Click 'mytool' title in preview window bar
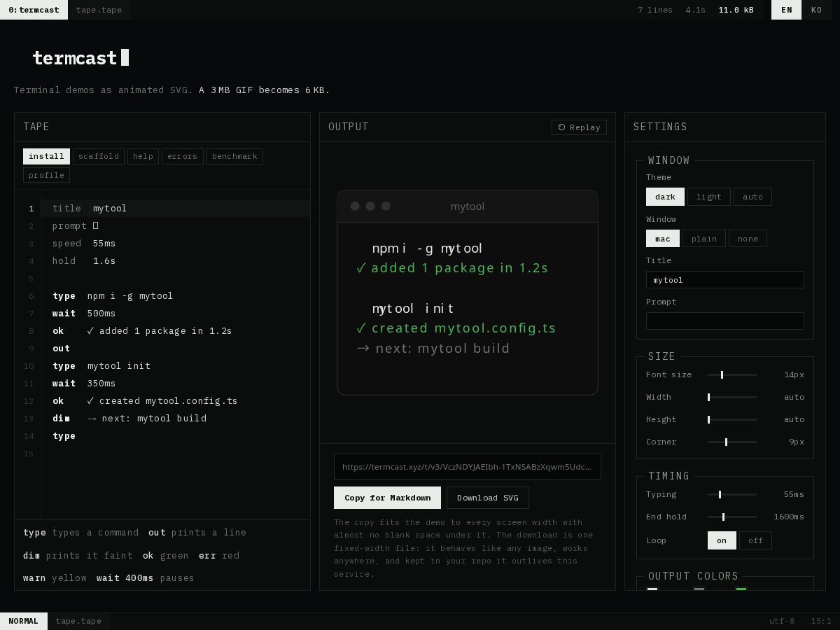840x630 pixels. pos(468,206)
